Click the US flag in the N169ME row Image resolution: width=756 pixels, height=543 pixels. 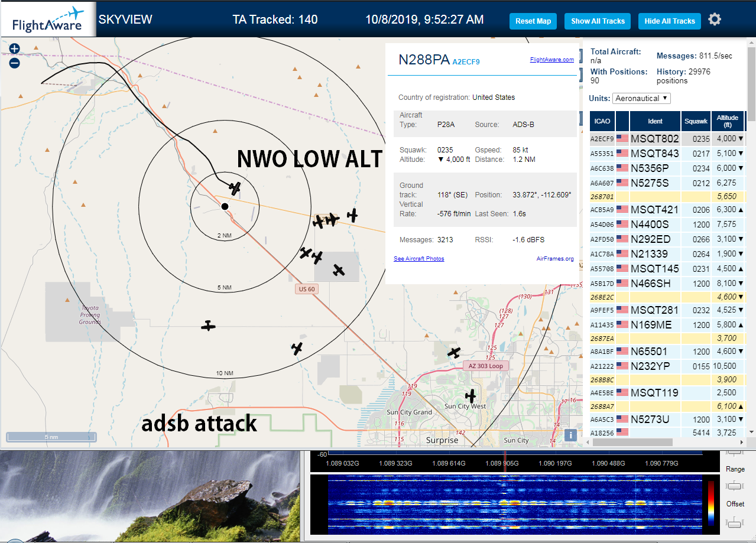622,325
